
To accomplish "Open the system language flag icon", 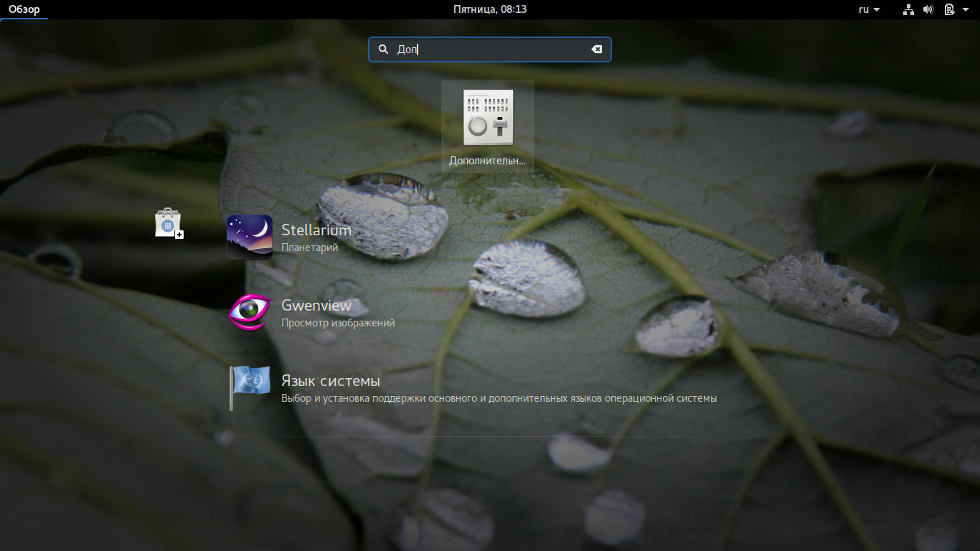I will point(250,387).
